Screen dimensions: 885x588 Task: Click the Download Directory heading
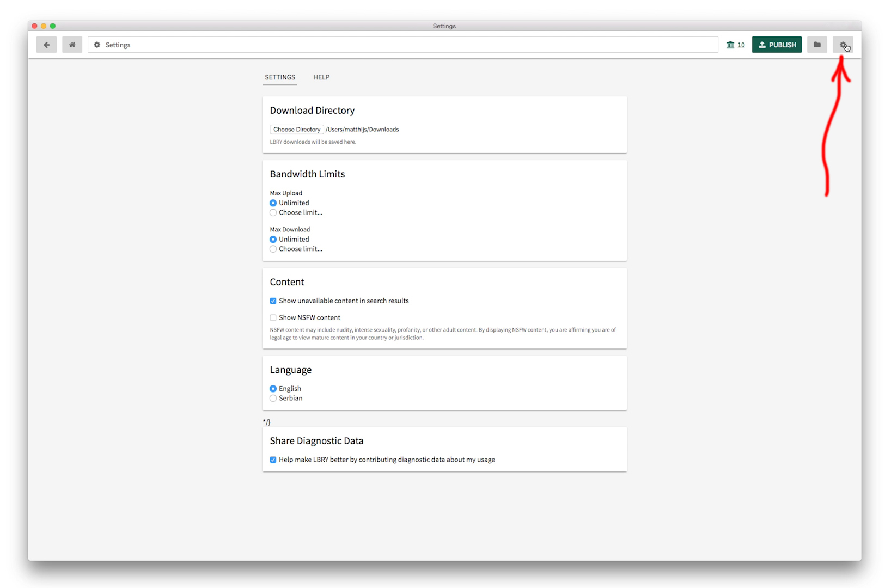pyautogui.click(x=312, y=111)
